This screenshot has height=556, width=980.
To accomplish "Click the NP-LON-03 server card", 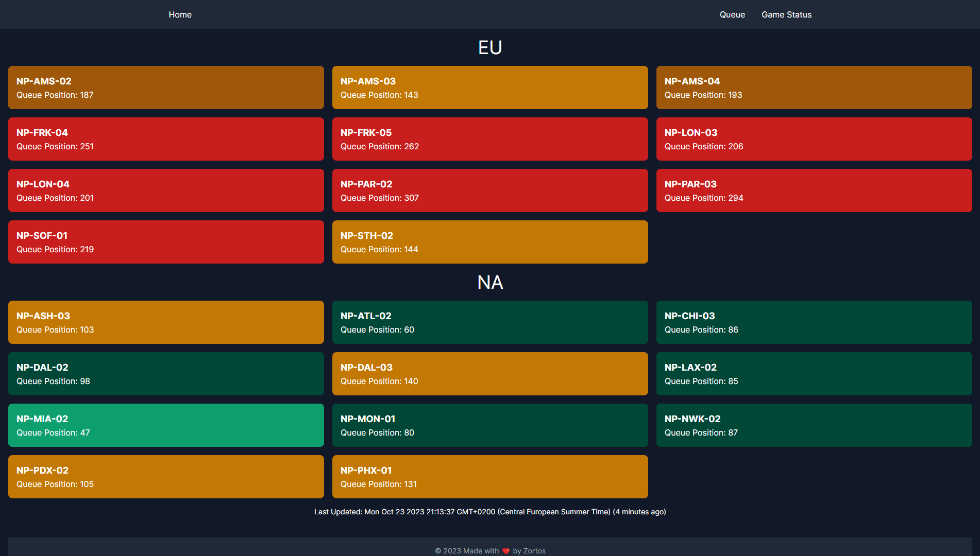I will point(814,139).
